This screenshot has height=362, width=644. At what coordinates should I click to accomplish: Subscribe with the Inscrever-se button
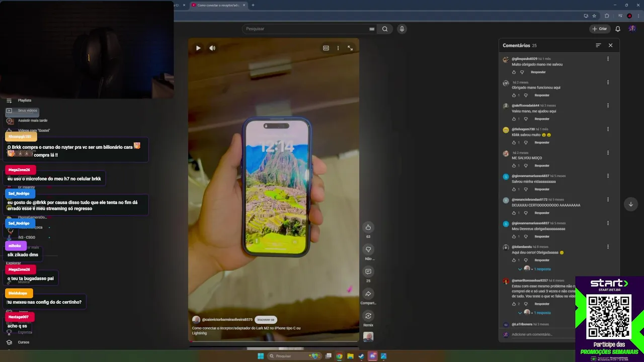pos(266,320)
